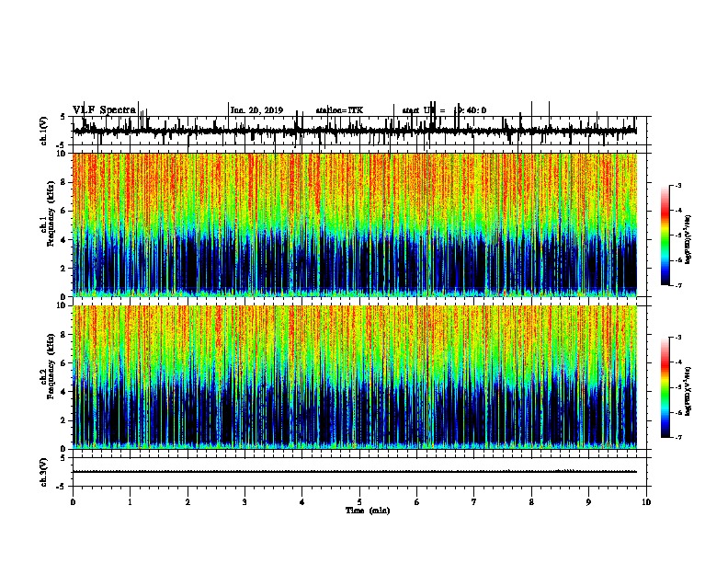728x563 pixels.
Task: Click the log(PSD) label of upper color bar
Action: (x=688, y=239)
